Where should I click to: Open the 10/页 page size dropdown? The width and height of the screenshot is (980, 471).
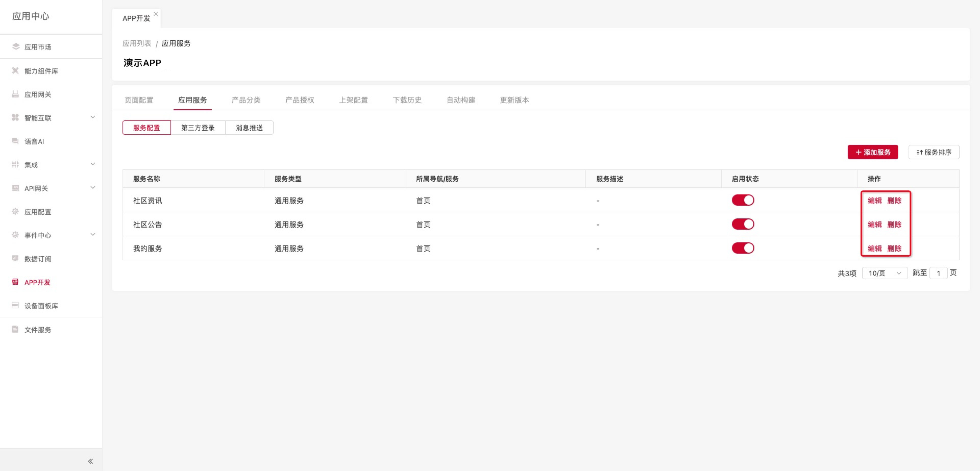885,273
